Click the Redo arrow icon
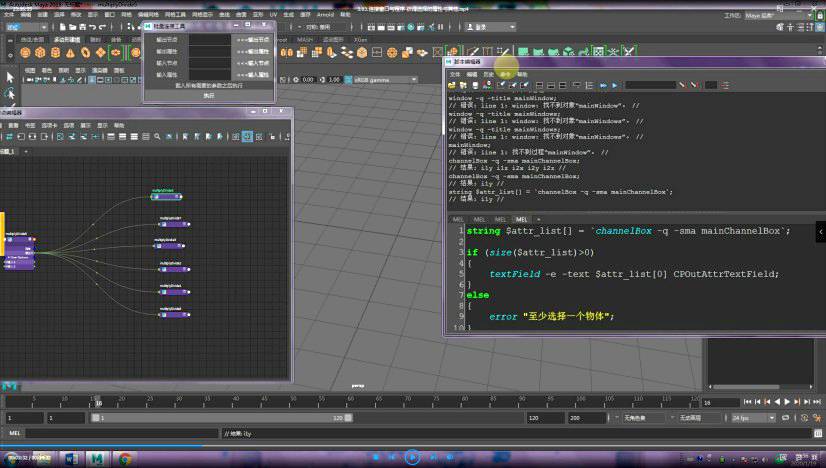The height and width of the screenshot is (468, 826). click(103, 27)
